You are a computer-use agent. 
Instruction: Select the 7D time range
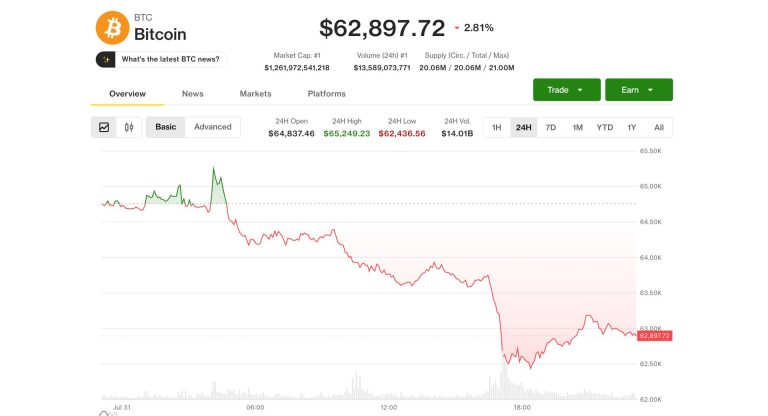(551, 127)
